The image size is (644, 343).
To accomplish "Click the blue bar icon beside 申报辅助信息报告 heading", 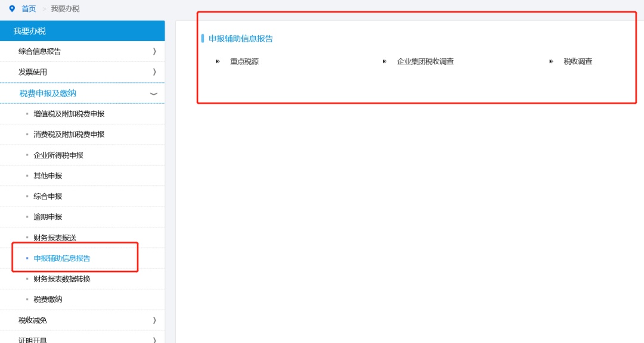I will pos(202,38).
